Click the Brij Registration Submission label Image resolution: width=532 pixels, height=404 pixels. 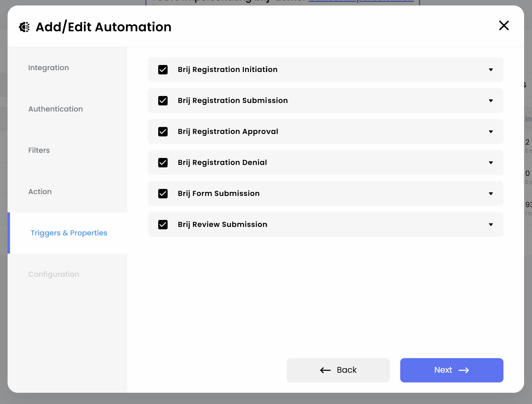233,101
